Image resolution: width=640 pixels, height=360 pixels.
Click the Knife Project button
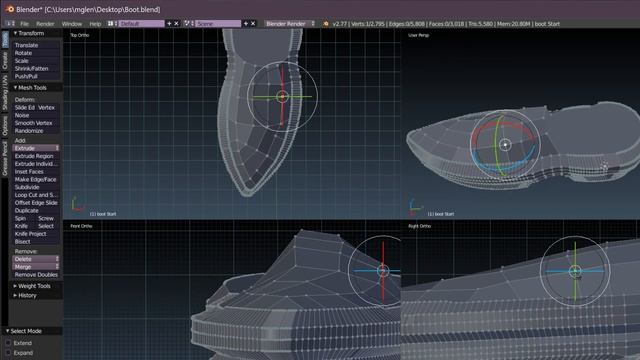(36, 233)
